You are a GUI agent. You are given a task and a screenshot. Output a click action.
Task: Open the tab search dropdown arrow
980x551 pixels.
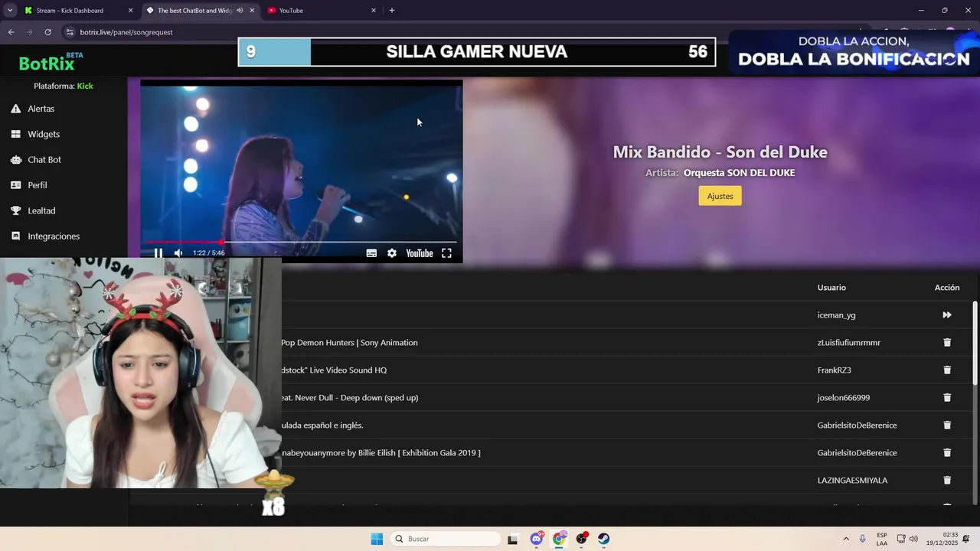(9, 11)
